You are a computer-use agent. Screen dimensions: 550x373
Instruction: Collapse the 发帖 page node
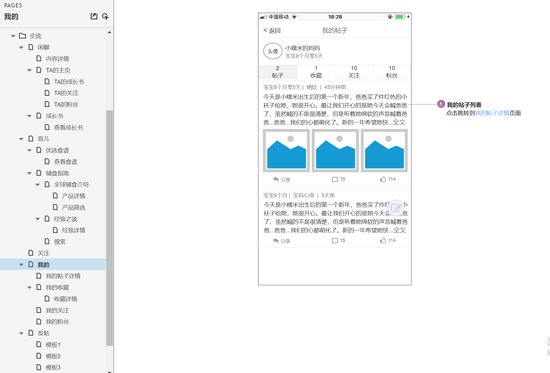point(21,333)
